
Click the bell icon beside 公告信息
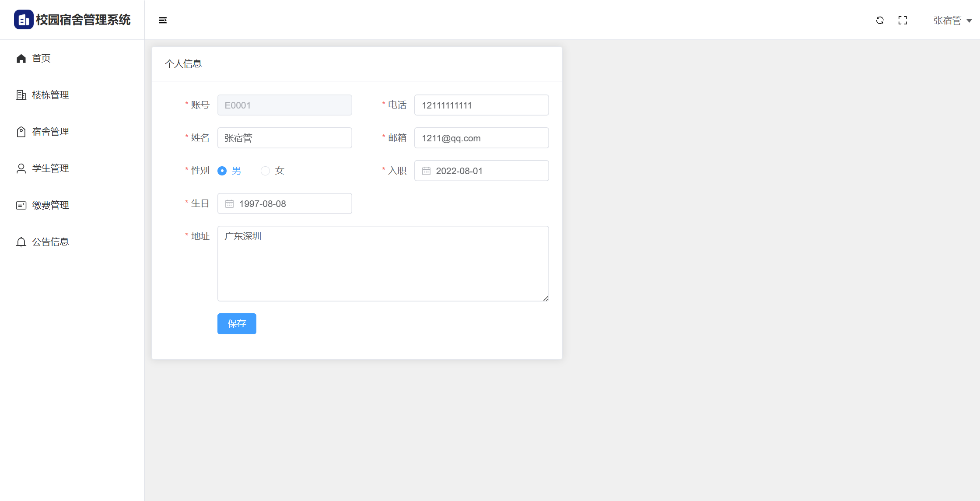click(x=21, y=242)
